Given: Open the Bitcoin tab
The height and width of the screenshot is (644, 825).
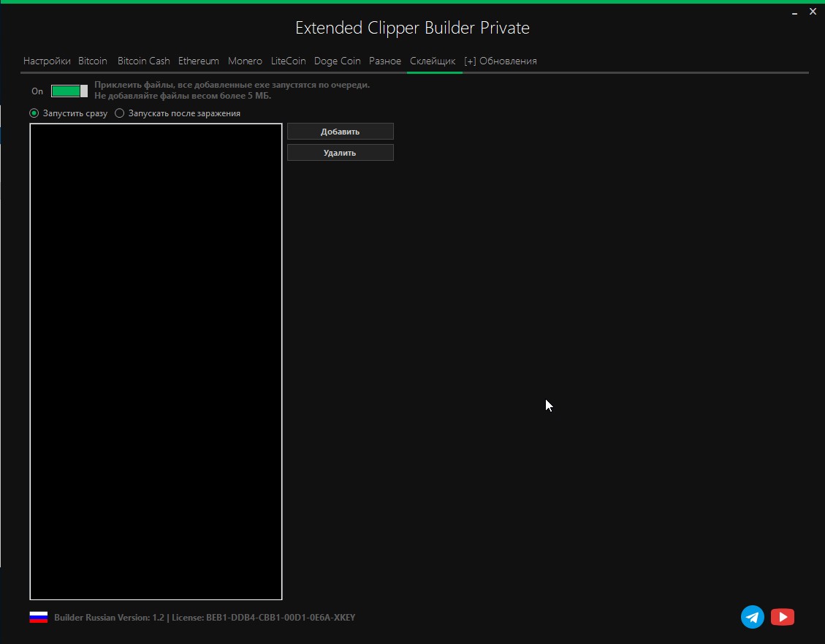Looking at the screenshot, I should pos(93,61).
